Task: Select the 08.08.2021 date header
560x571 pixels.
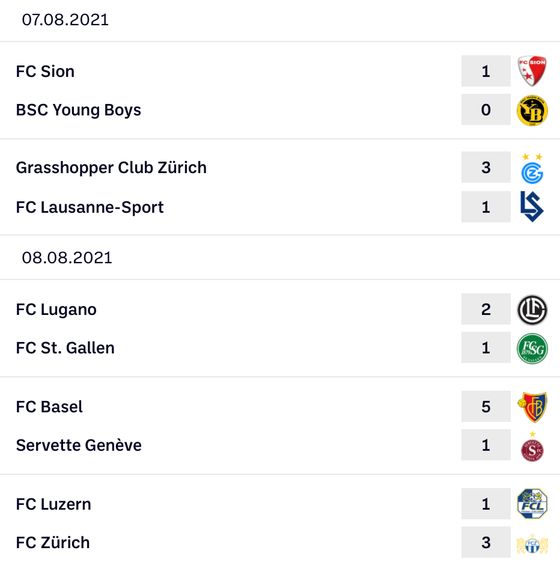Action: pos(67,258)
